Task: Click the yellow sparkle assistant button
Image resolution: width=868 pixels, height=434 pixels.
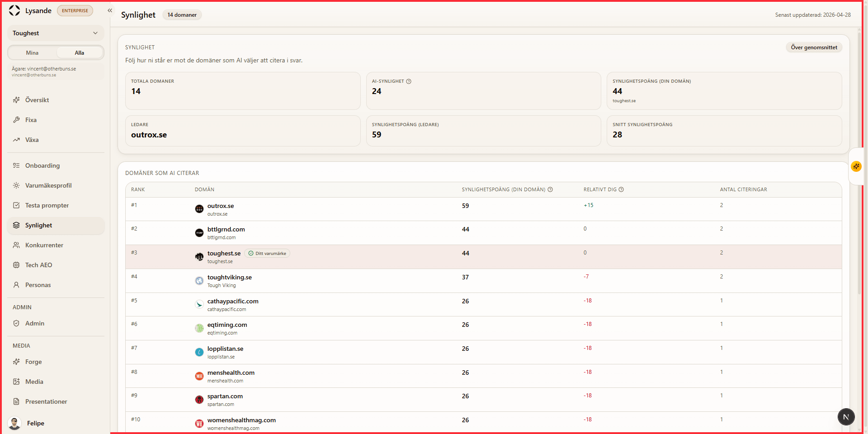Action: click(856, 166)
